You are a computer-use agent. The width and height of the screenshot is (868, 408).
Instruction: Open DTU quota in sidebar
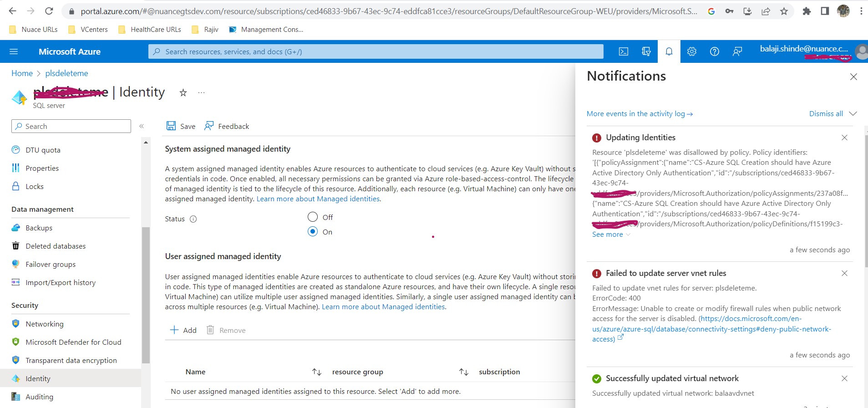click(43, 150)
